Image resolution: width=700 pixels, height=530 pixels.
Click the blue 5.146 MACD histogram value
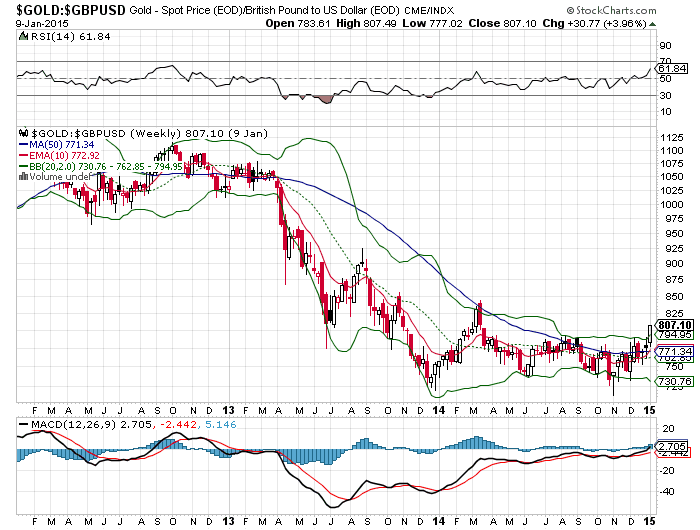pyautogui.click(x=221, y=424)
